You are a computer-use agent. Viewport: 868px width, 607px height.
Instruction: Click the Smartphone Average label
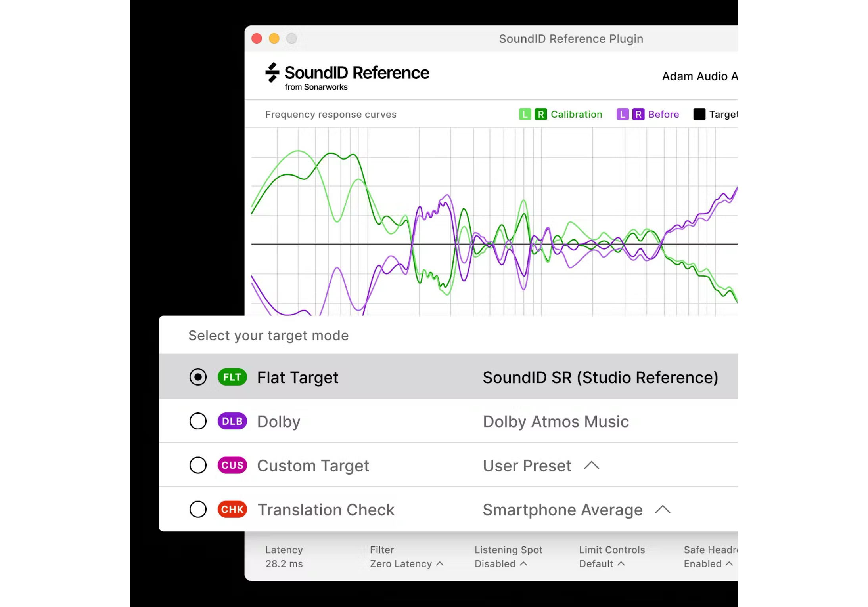[x=563, y=510]
